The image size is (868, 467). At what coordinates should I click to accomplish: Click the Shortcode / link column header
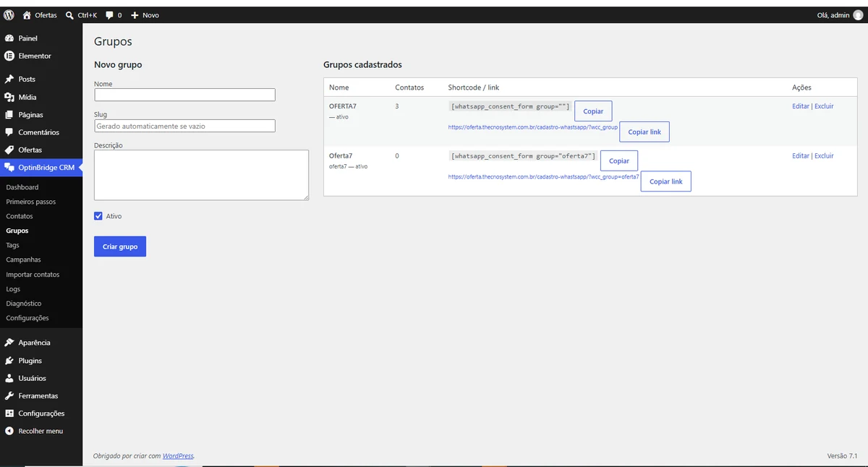pos(474,87)
